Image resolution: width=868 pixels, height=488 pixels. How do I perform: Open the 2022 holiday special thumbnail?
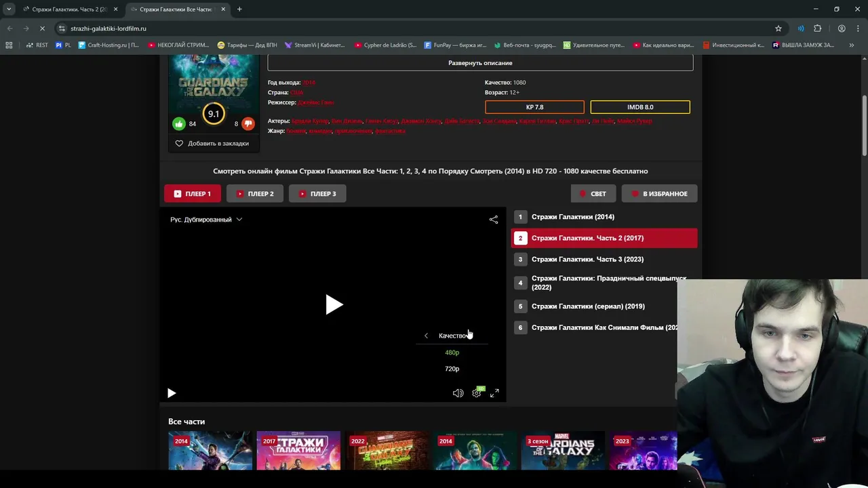coord(387,451)
